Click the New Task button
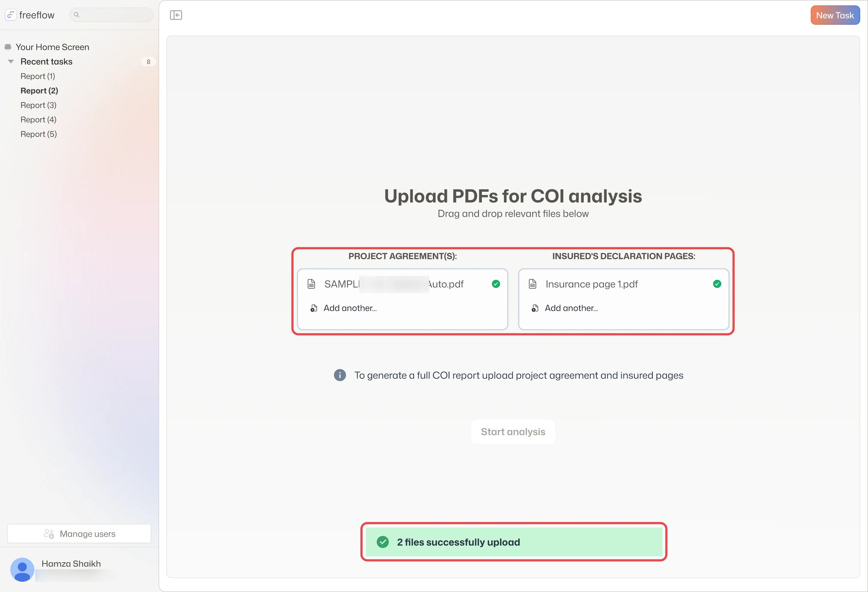Screen dimensions: 868x592 (x=835, y=15)
